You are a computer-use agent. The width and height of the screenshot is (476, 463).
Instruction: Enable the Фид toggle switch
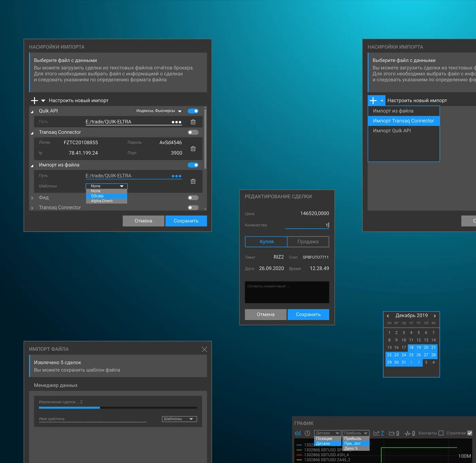[193, 198]
